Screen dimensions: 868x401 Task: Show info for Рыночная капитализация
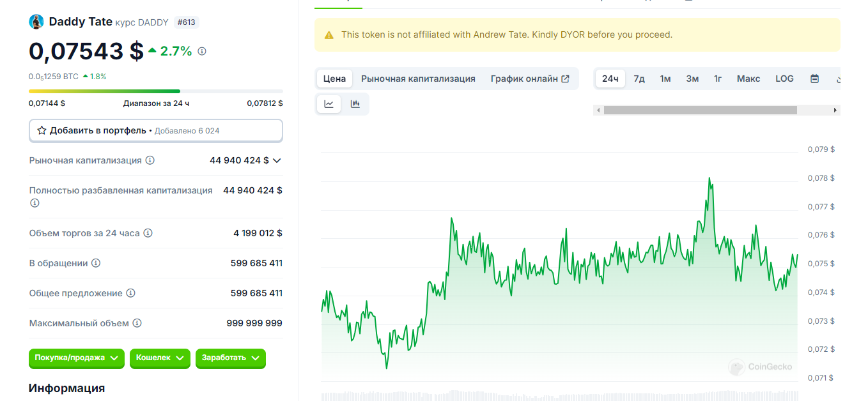click(x=150, y=160)
